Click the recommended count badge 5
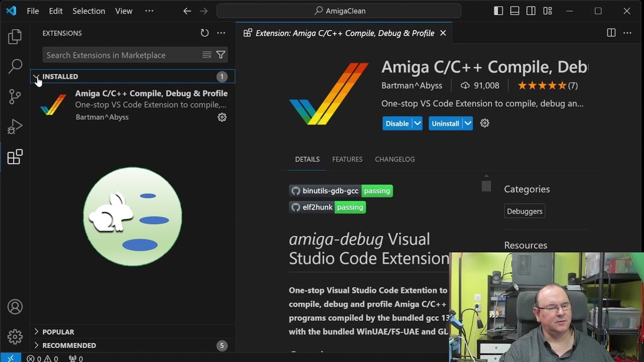 click(x=222, y=345)
